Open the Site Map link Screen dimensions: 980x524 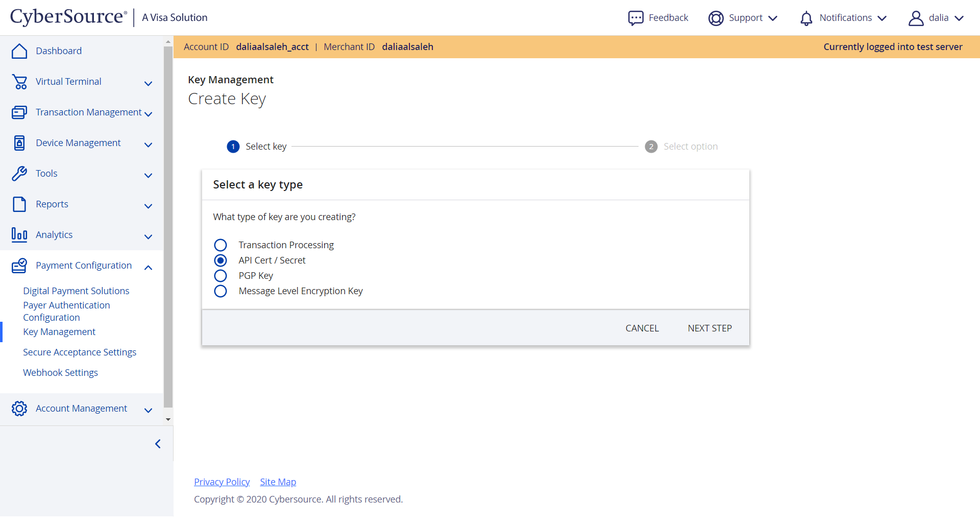pyautogui.click(x=278, y=482)
